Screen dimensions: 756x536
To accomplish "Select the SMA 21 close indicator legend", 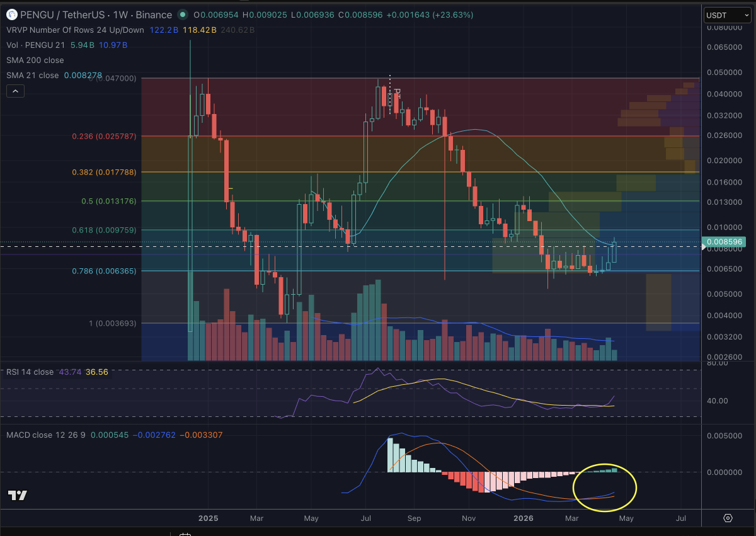I will pos(33,75).
